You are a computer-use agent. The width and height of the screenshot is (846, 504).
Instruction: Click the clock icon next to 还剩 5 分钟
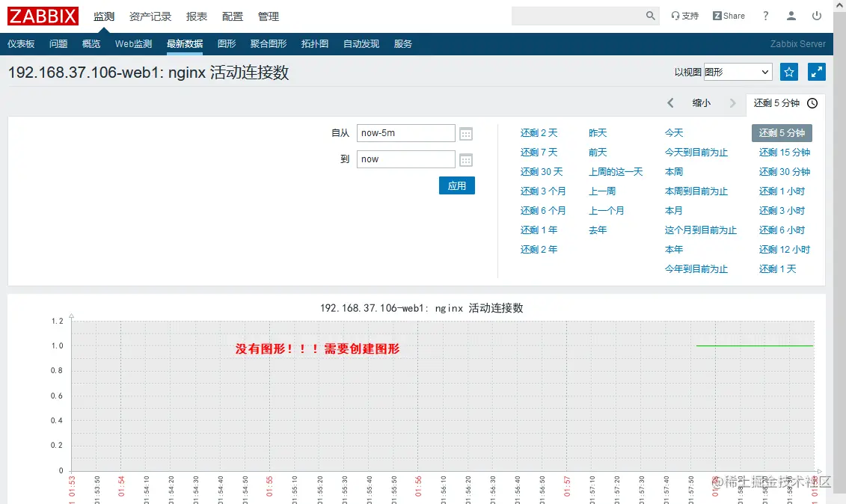(812, 103)
